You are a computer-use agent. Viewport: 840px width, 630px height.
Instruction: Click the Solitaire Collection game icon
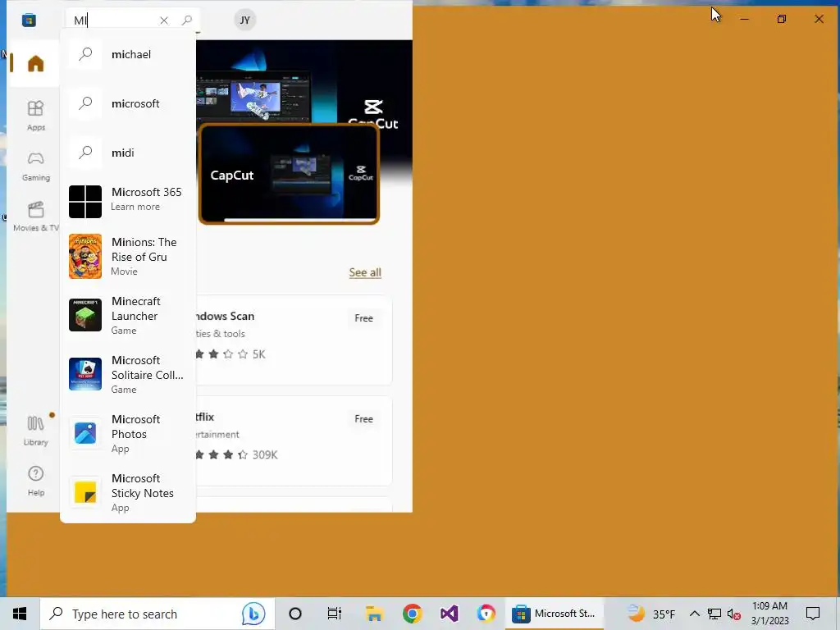[x=85, y=374]
